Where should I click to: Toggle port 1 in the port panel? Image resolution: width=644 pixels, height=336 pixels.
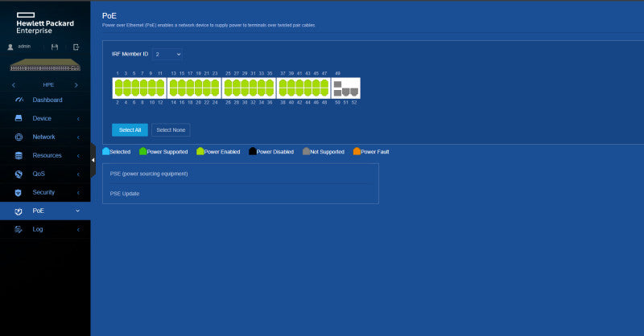[x=118, y=84]
